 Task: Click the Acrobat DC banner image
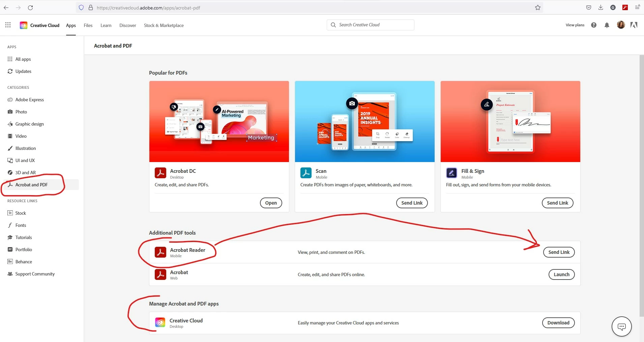[x=219, y=122]
